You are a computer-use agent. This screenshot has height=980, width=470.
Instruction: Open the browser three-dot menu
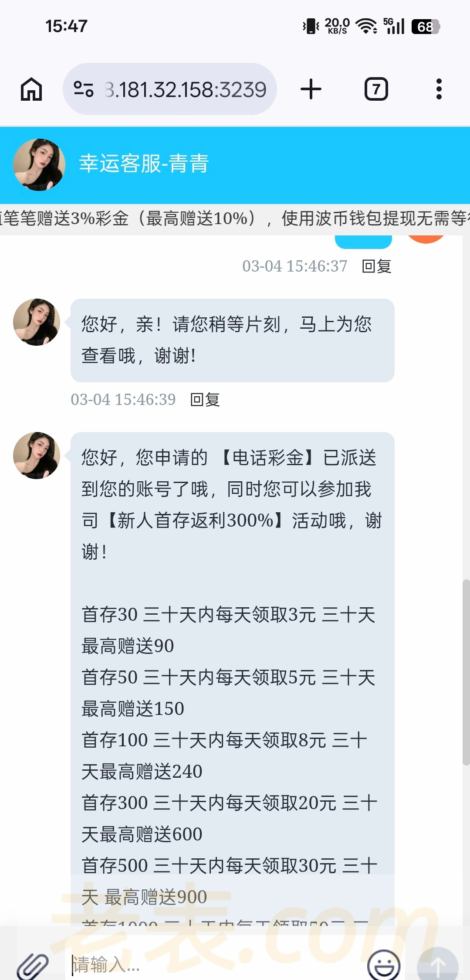pos(439,89)
